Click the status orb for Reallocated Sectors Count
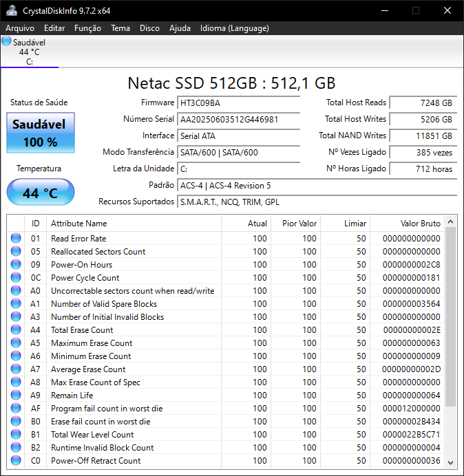The height and width of the screenshot is (476, 464). [x=16, y=251]
